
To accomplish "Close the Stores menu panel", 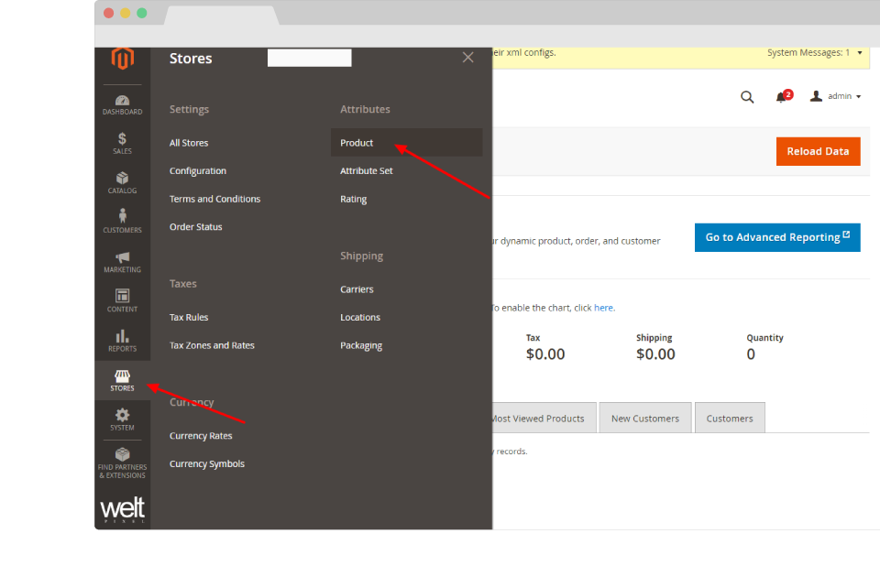I will (467, 58).
